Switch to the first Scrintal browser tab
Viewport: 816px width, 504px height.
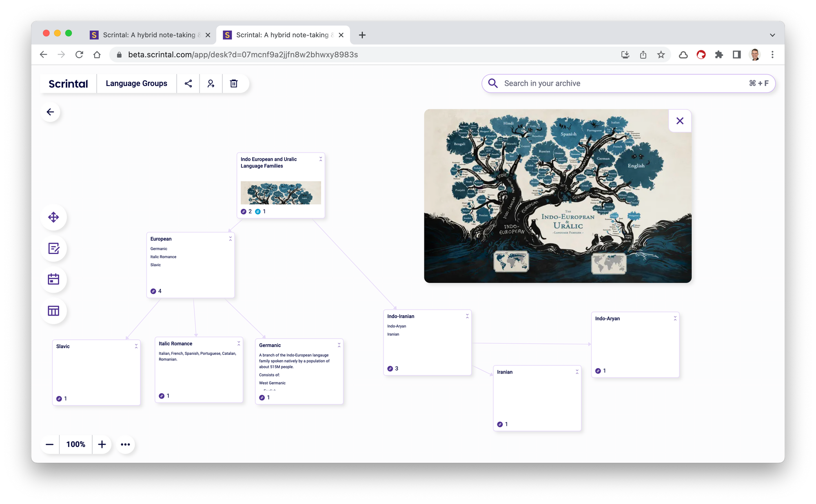tap(149, 35)
